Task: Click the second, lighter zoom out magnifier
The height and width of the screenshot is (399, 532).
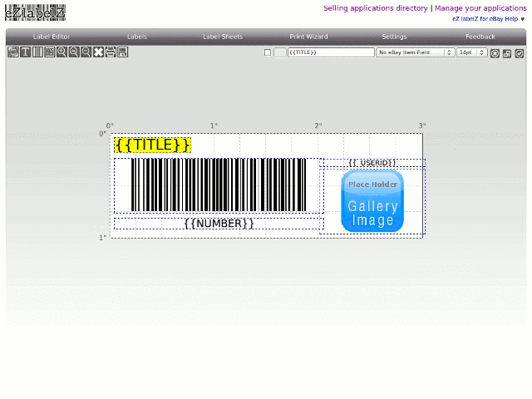Action: [x=86, y=52]
